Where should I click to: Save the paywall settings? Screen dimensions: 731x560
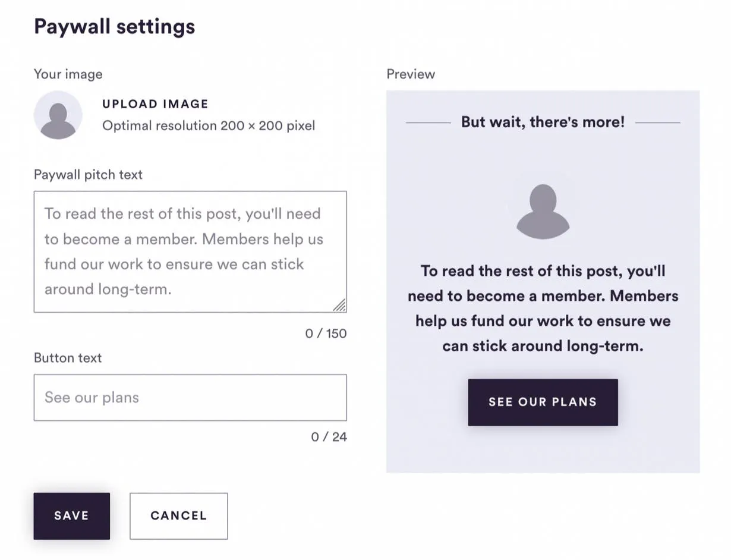tap(71, 516)
